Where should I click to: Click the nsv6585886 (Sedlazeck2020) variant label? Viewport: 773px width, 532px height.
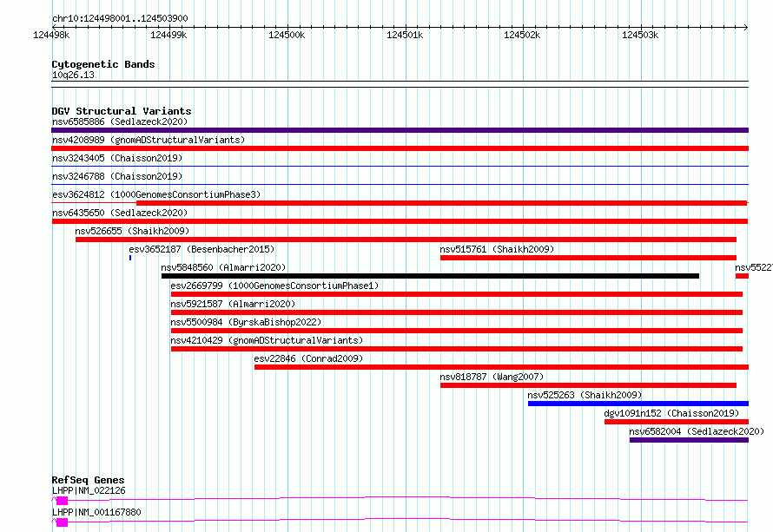pos(120,122)
